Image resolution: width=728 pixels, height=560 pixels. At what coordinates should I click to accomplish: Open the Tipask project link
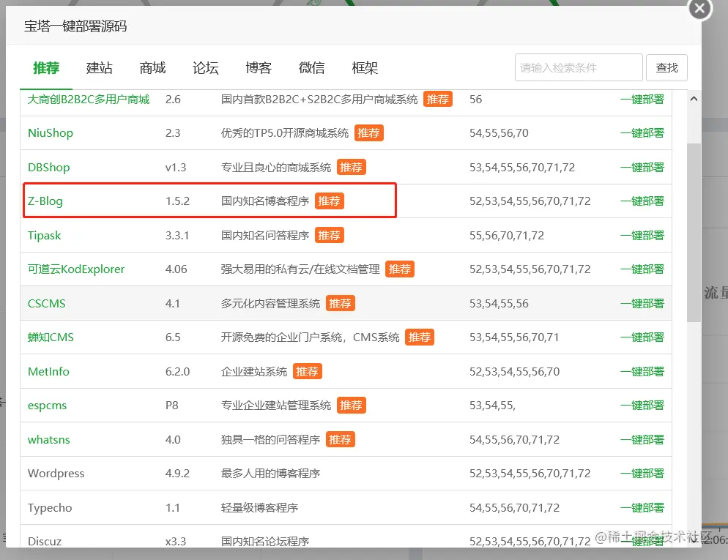point(44,235)
